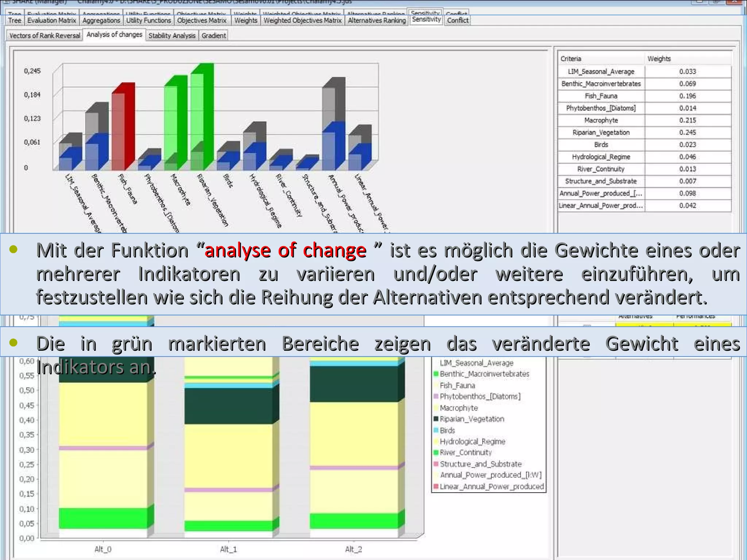Select the Birds criteria cell in table

[601, 145]
